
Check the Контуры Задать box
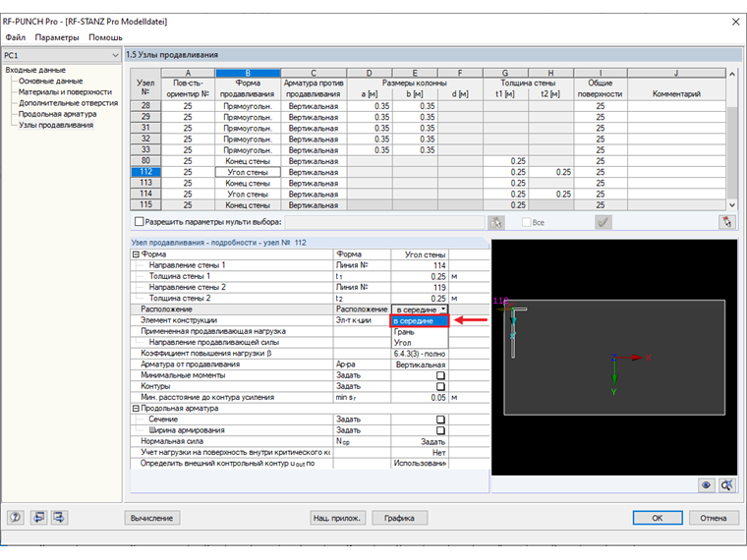pyautogui.click(x=440, y=386)
